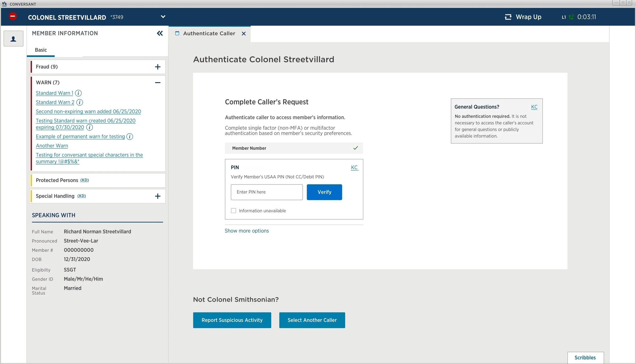Image resolution: width=636 pixels, height=364 pixels.
Task: Open the Colonel Streetvillard header dropdown
Action: tap(163, 17)
